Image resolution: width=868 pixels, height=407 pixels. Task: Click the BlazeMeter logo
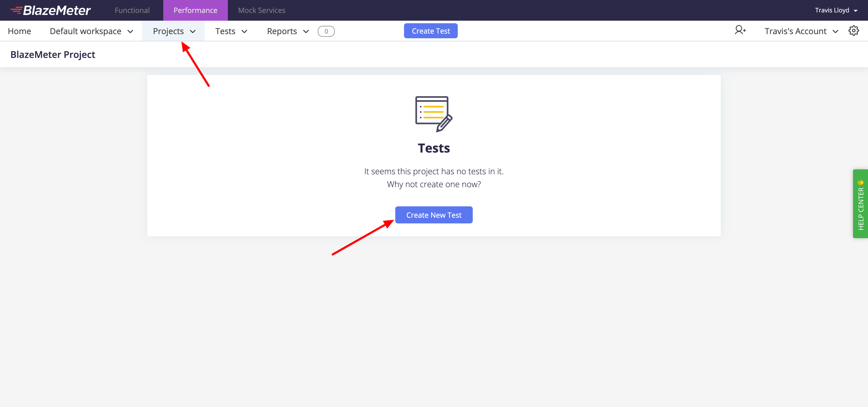tap(51, 10)
